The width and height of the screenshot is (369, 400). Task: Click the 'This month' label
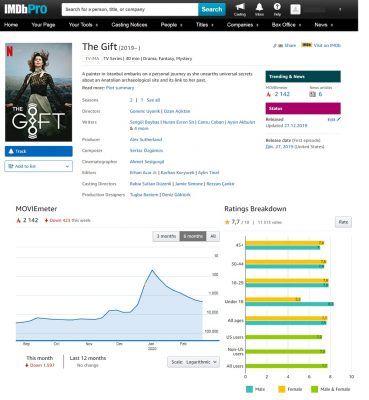click(40, 358)
